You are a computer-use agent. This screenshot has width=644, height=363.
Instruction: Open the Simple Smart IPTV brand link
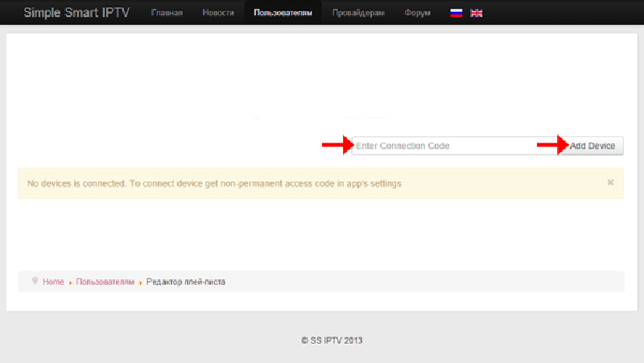[76, 13]
